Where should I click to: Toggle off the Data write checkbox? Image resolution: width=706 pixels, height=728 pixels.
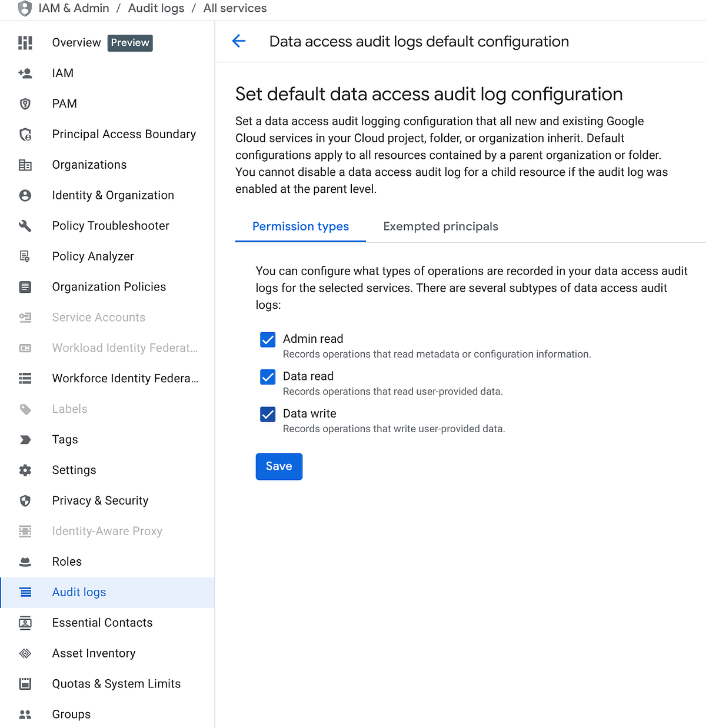click(x=268, y=414)
